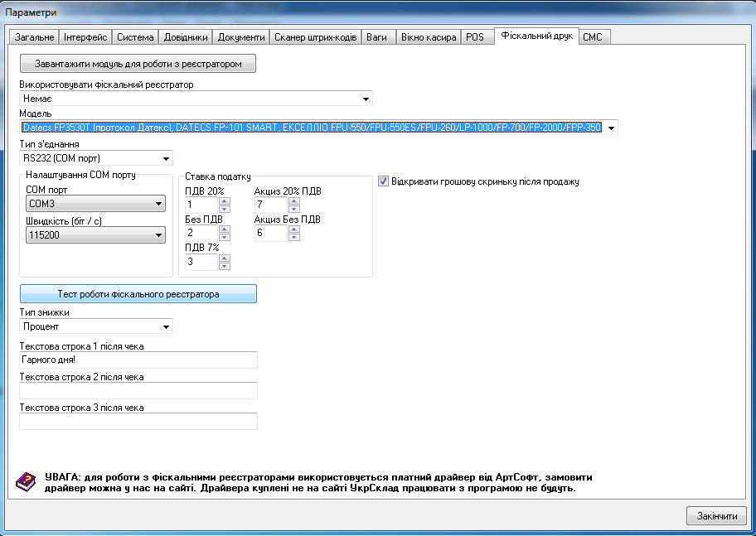Click the book warning icon at bottom

click(x=27, y=481)
